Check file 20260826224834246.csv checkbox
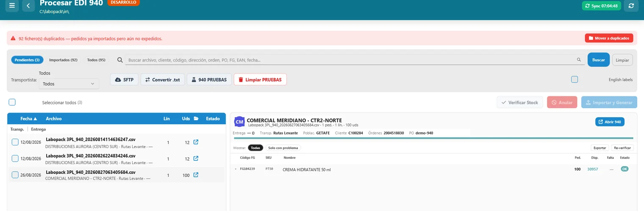The image size is (644, 211). [15, 159]
